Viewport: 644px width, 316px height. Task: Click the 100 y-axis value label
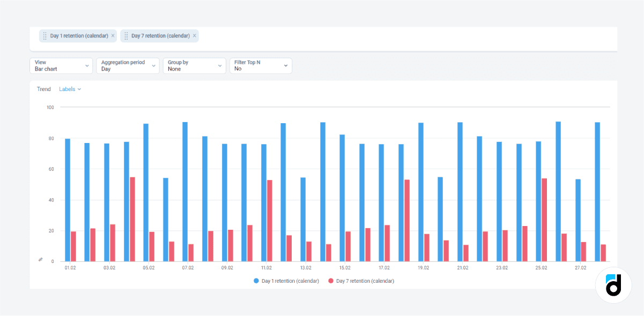click(51, 108)
